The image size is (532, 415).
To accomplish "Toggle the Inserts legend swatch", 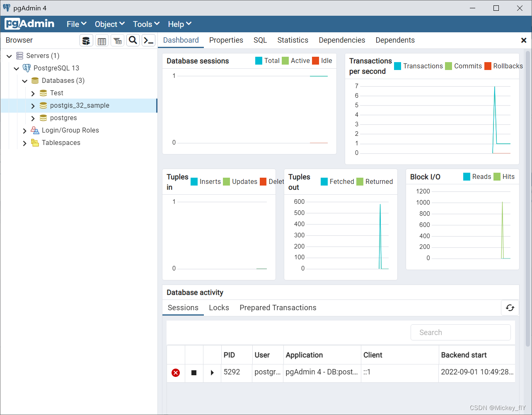I will 194,181.
